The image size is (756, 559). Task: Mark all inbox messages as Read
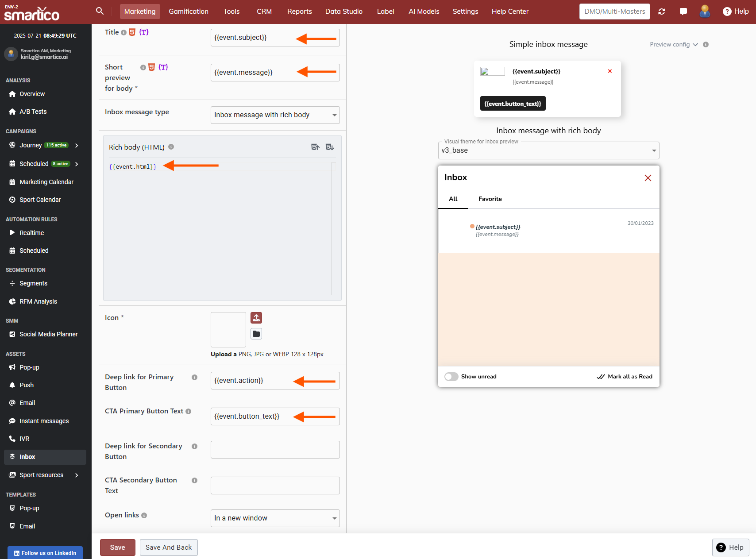(625, 377)
